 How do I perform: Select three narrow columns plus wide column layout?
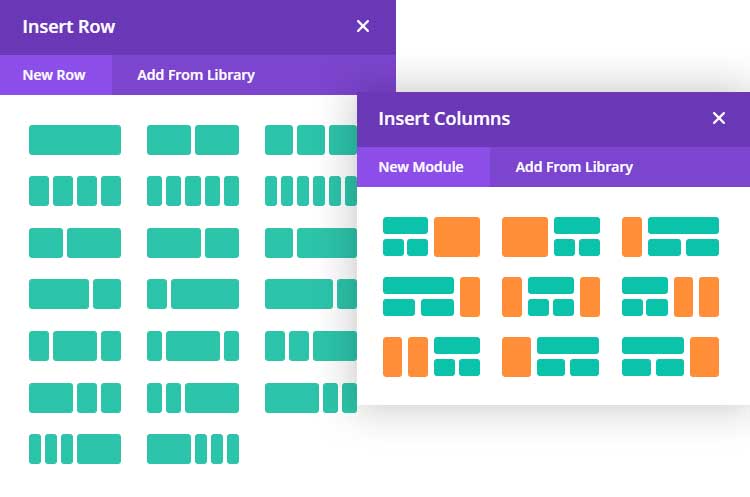click(75, 449)
